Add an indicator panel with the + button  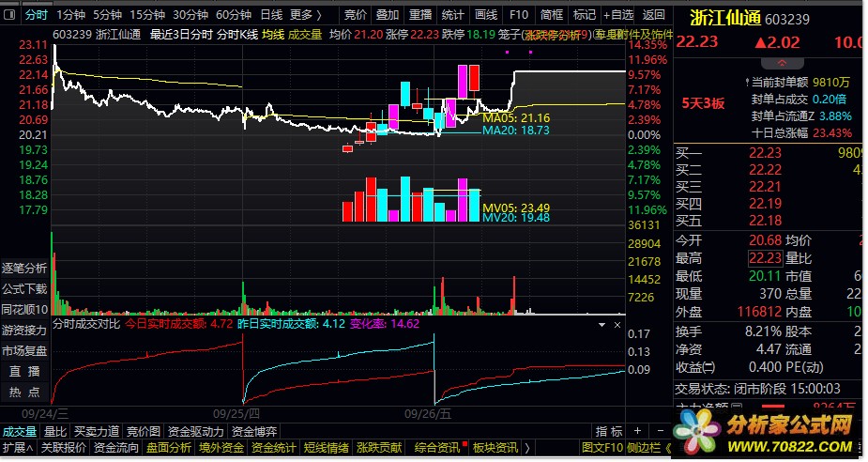click(637, 431)
